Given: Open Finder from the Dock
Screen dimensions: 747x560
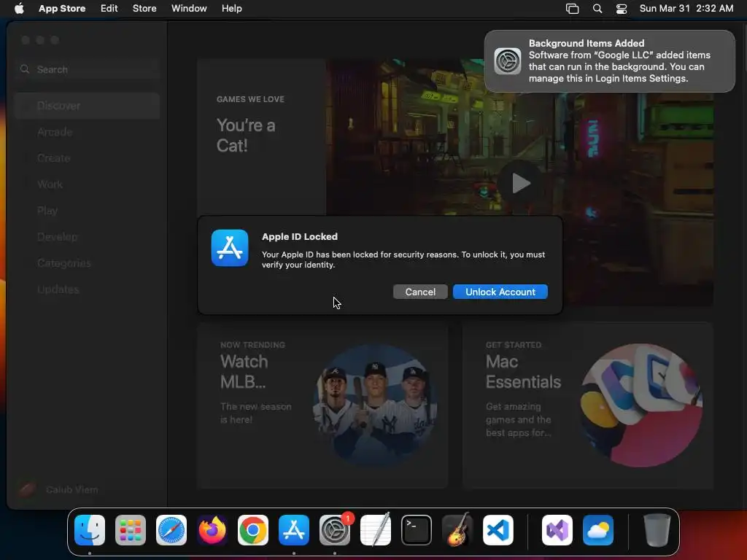Looking at the screenshot, I should point(90,530).
